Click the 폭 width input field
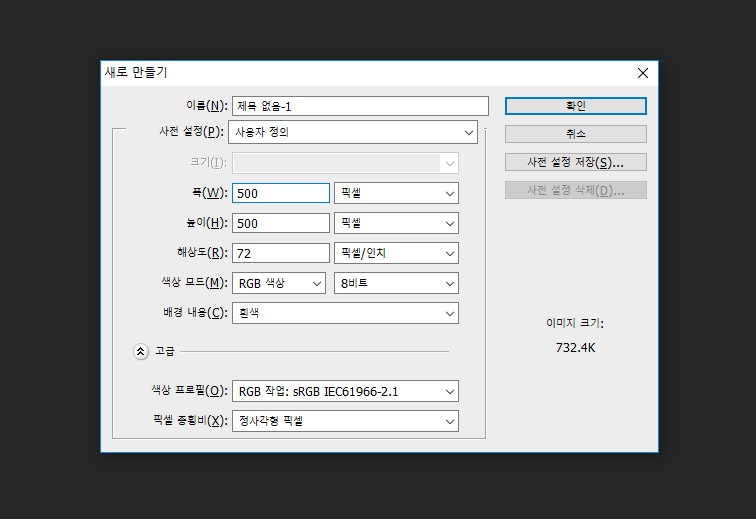 (280, 193)
